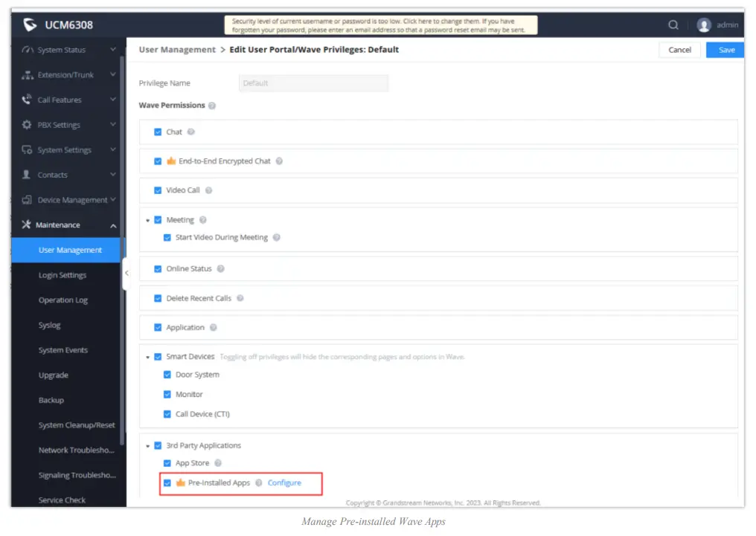The image size is (756, 536).
Task: Click the Call Features phone icon
Action: [27, 100]
